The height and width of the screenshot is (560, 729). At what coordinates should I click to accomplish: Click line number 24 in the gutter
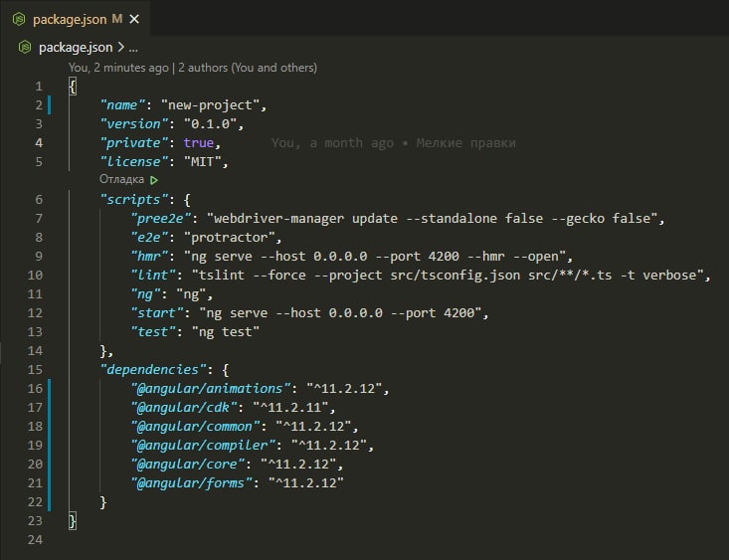click(35, 540)
